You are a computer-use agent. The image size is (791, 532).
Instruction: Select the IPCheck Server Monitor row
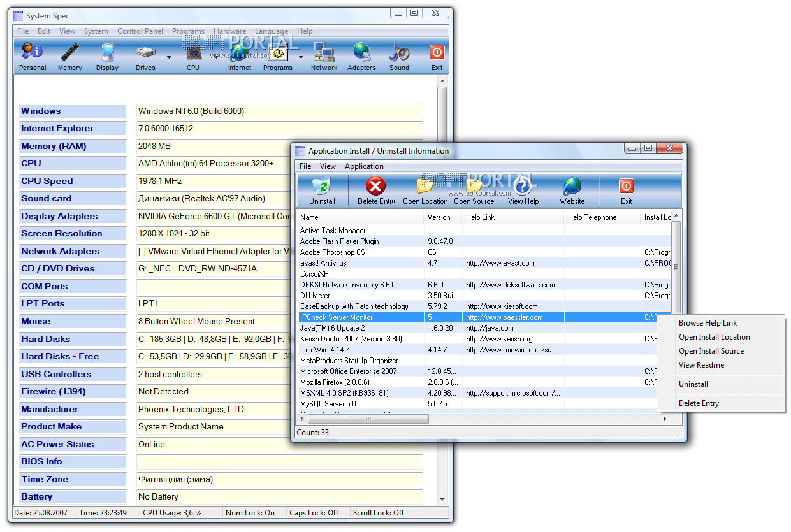tap(484, 317)
